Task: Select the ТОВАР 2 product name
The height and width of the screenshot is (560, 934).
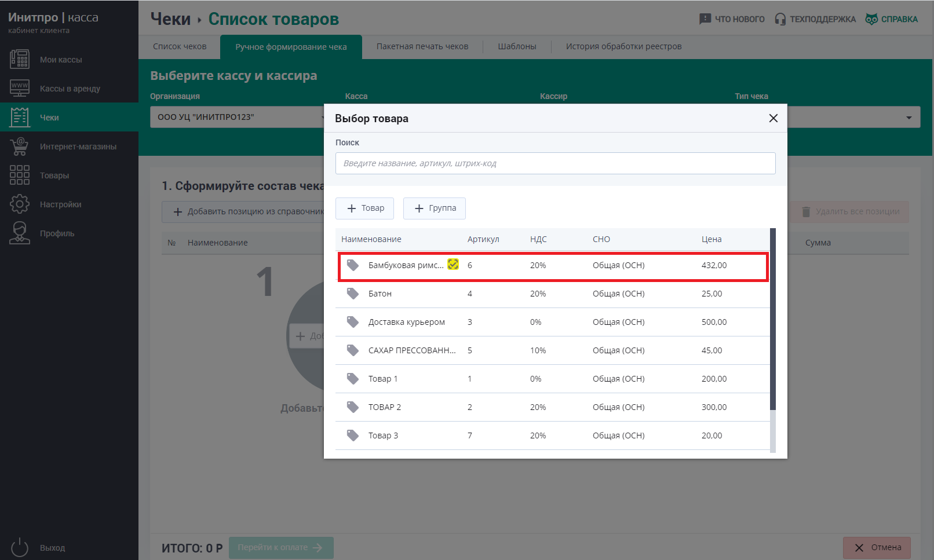Action: [385, 407]
